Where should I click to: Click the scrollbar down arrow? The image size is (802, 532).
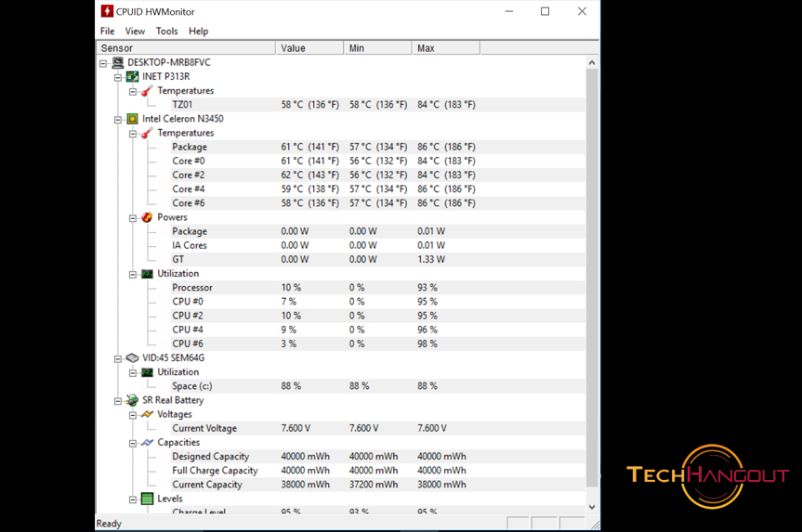click(592, 507)
